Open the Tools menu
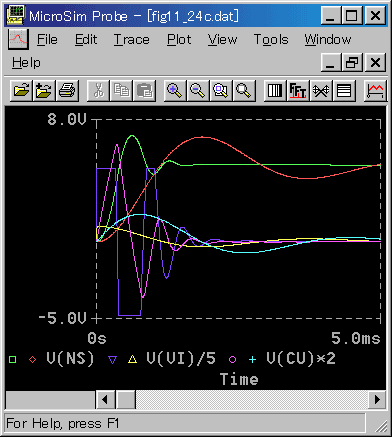 [271, 40]
